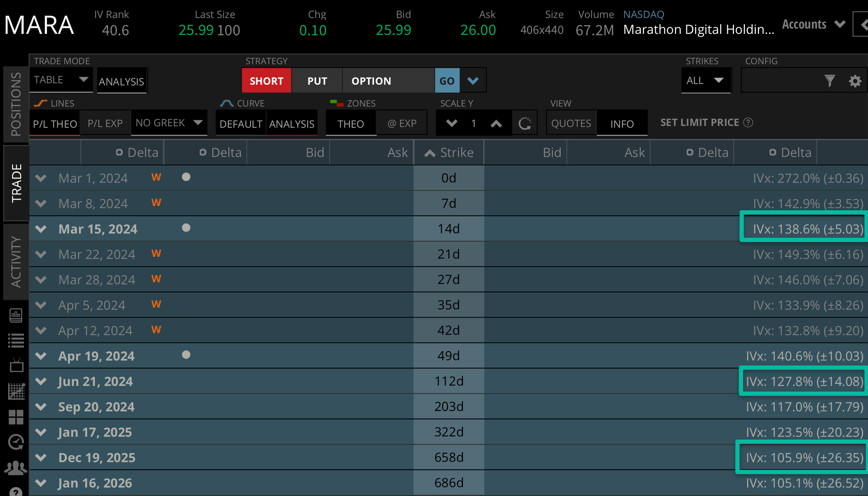Open the list view sidebar icon

point(16,341)
